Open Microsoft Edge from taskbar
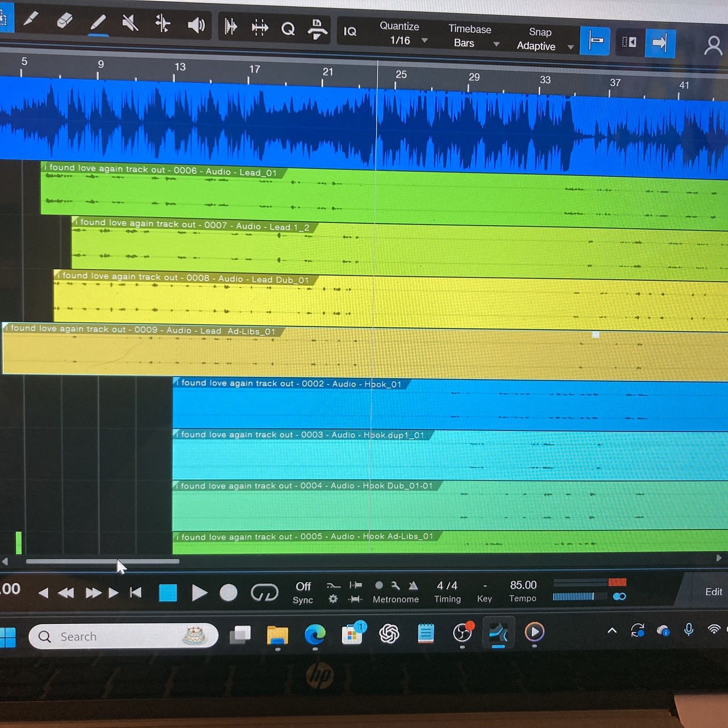Viewport: 728px width, 728px height. (315, 634)
